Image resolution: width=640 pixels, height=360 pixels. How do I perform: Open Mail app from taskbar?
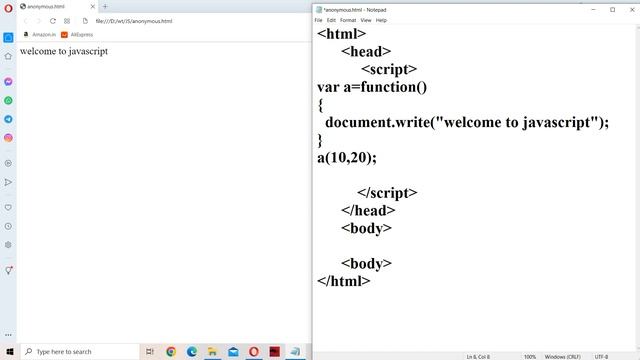(233, 351)
